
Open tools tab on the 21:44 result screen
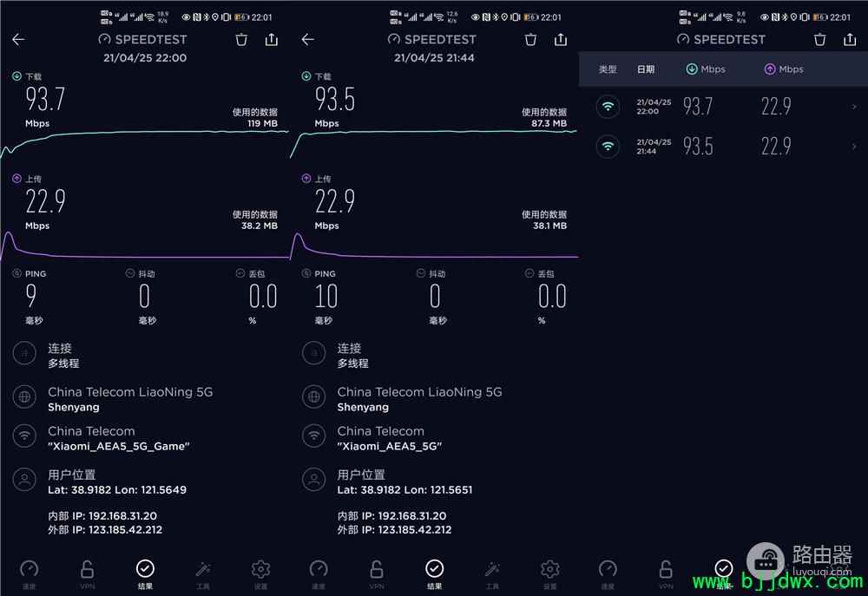(493, 573)
